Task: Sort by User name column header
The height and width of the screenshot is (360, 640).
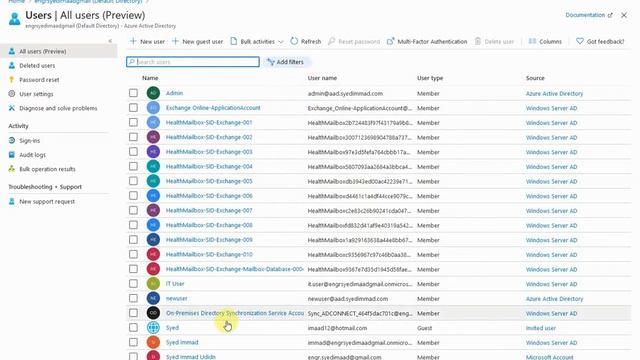Action: 322,78
